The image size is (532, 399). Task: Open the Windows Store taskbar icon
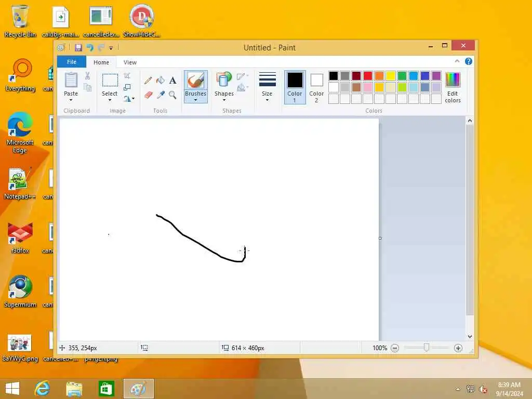(106, 389)
